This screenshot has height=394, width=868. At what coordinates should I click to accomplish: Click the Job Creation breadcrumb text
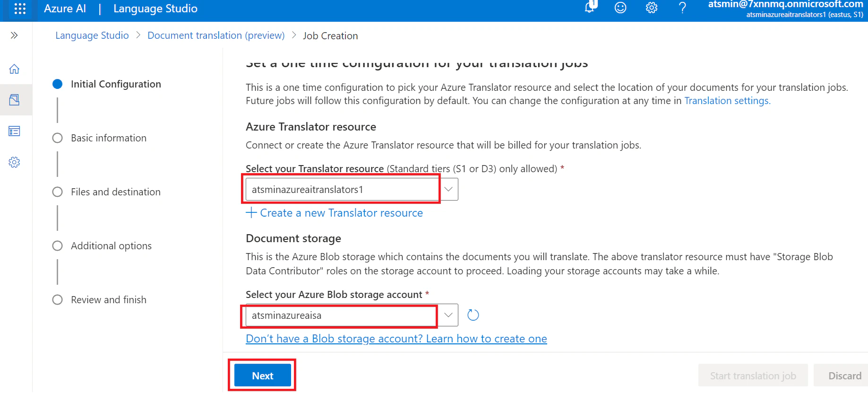point(330,36)
